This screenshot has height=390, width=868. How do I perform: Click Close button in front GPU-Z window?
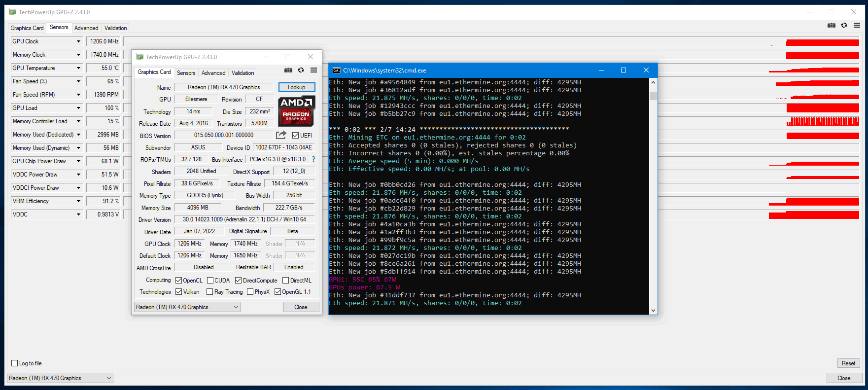(301, 307)
